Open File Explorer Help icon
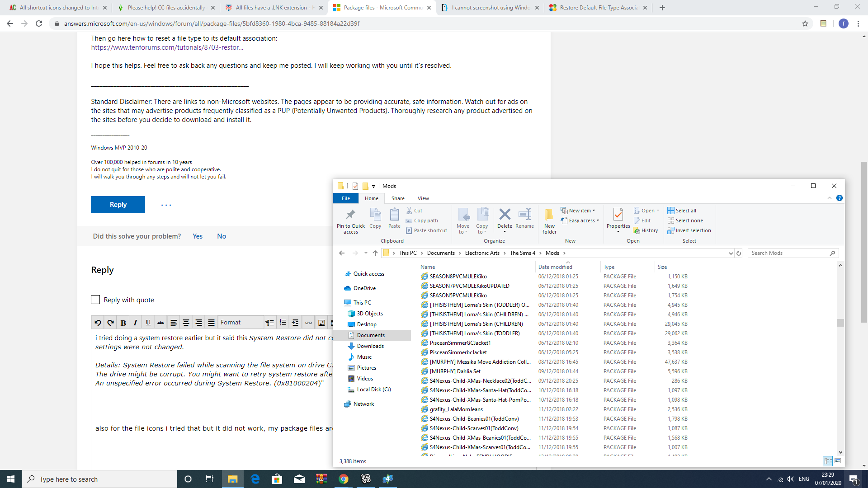 coord(840,198)
